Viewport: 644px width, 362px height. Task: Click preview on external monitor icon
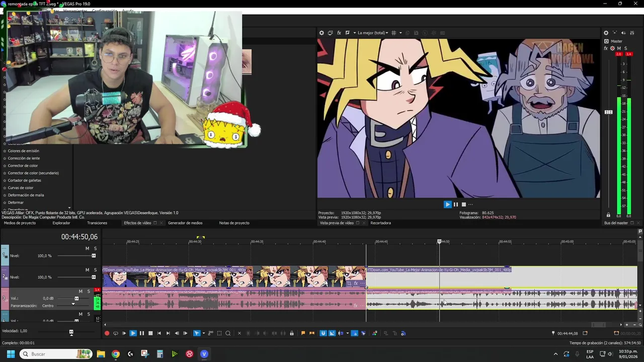point(330,33)
